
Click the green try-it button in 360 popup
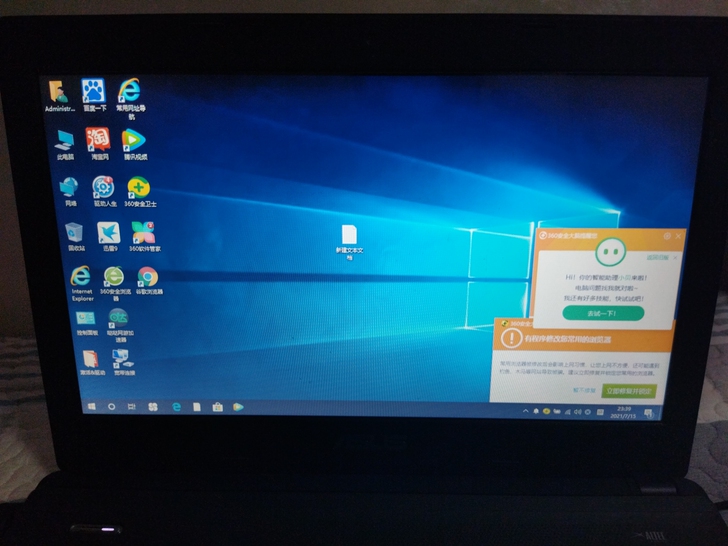pos(603,313)
